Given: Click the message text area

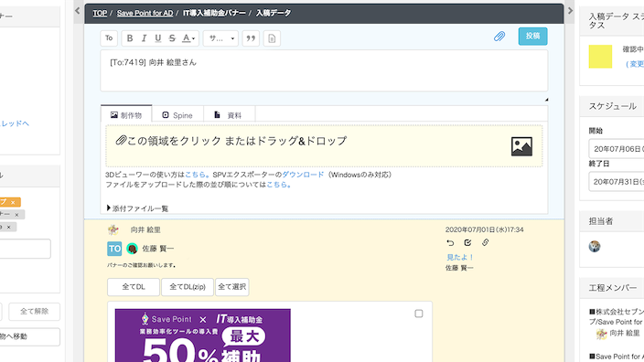Looking at the screenshot, I should 324,71.
